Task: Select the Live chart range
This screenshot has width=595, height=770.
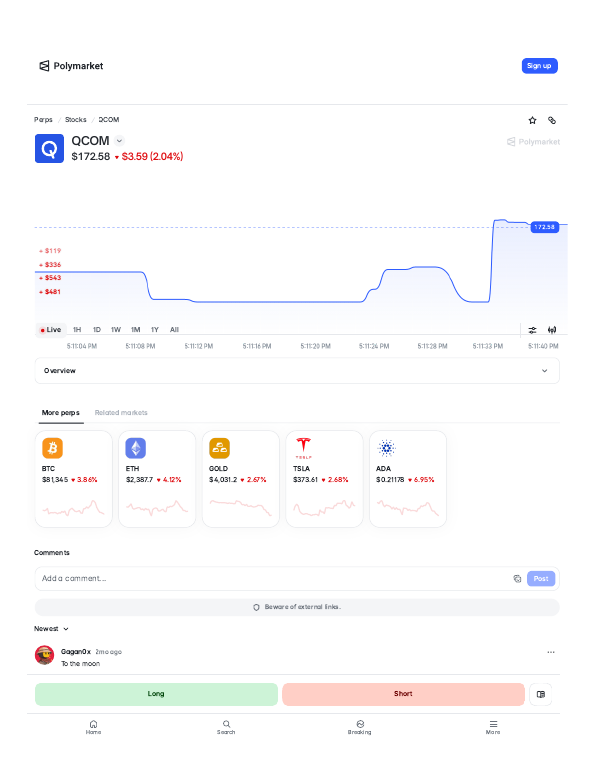Action: tap(51, 330)
